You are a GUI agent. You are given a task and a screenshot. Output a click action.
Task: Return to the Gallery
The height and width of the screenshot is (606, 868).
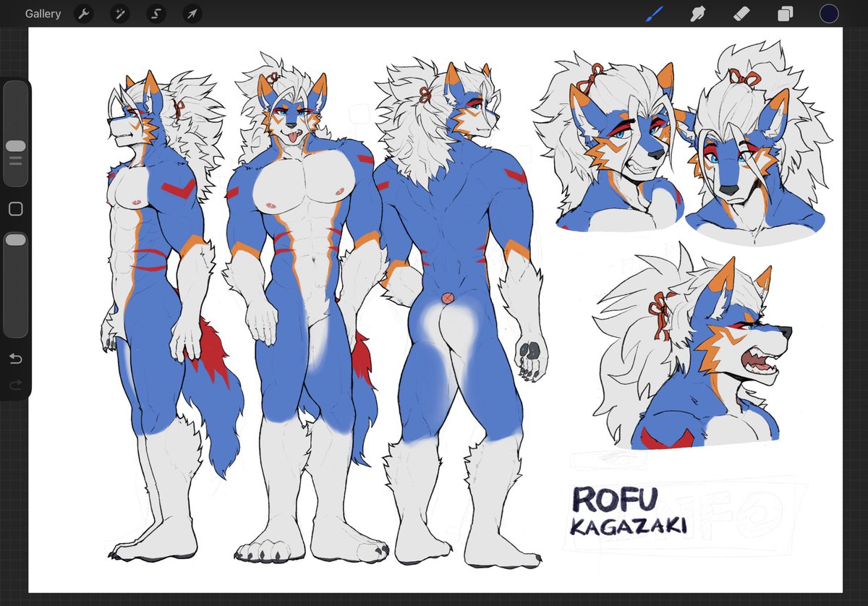(43, 13)
